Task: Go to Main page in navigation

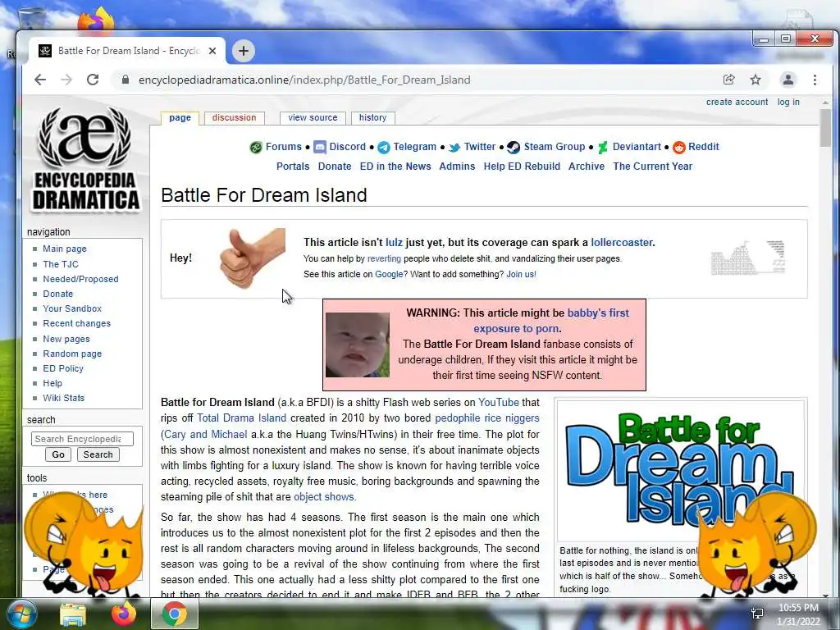Action: pos(65,249)
